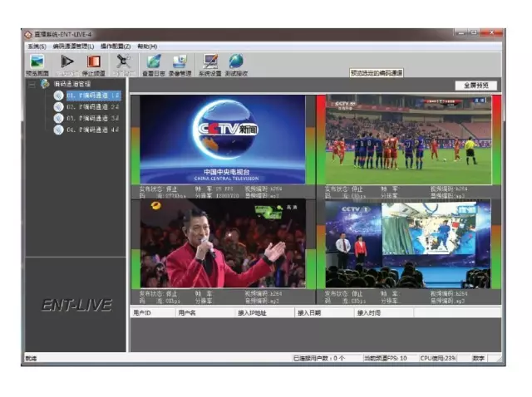Open the 查看日志 log viewer icon
The image size is (532, 397).
point(154,65)
